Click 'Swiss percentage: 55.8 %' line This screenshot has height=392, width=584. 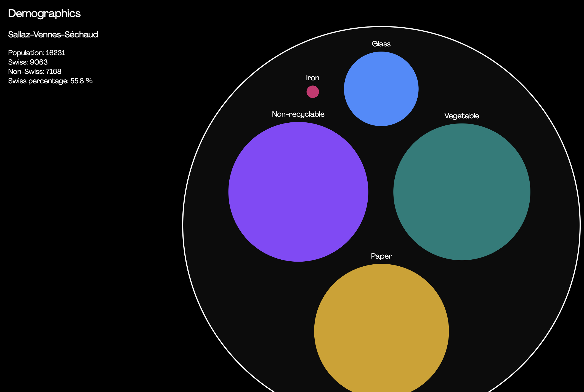[50, 81]
